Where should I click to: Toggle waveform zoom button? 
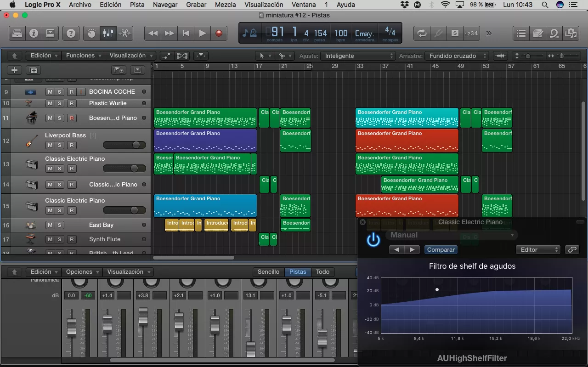(500, 56)
